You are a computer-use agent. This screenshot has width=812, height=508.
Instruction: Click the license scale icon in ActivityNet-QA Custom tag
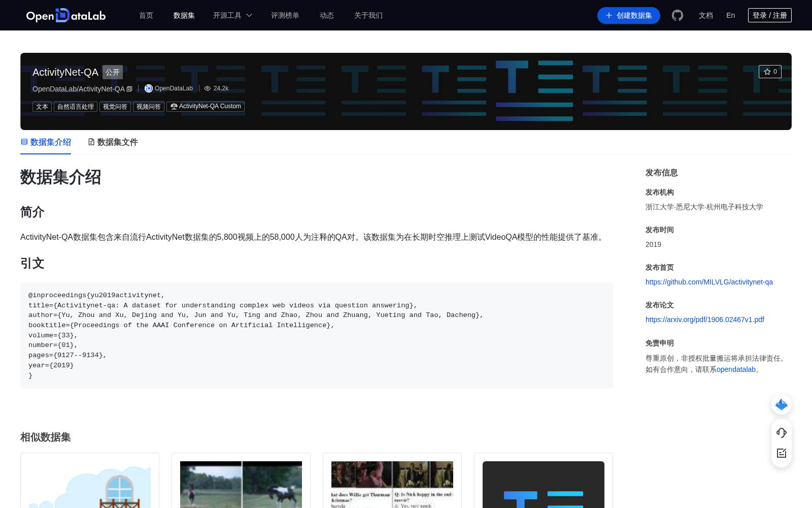(x=174, y=106)
